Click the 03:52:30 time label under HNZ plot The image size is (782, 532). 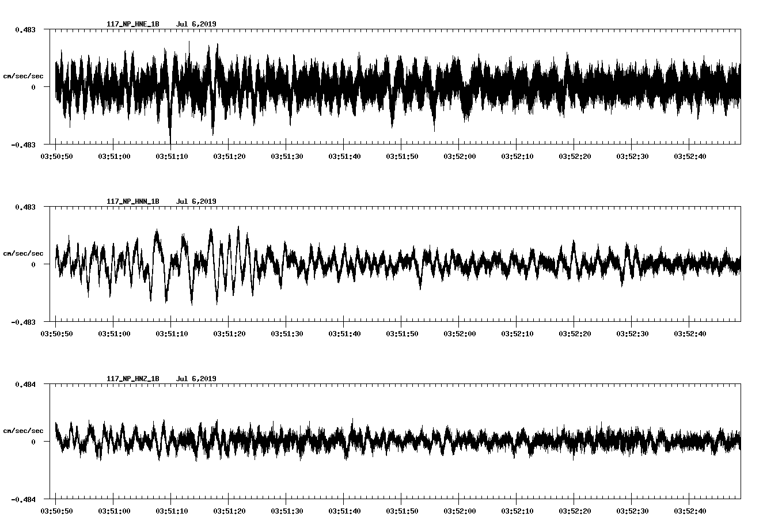(632, 511)
